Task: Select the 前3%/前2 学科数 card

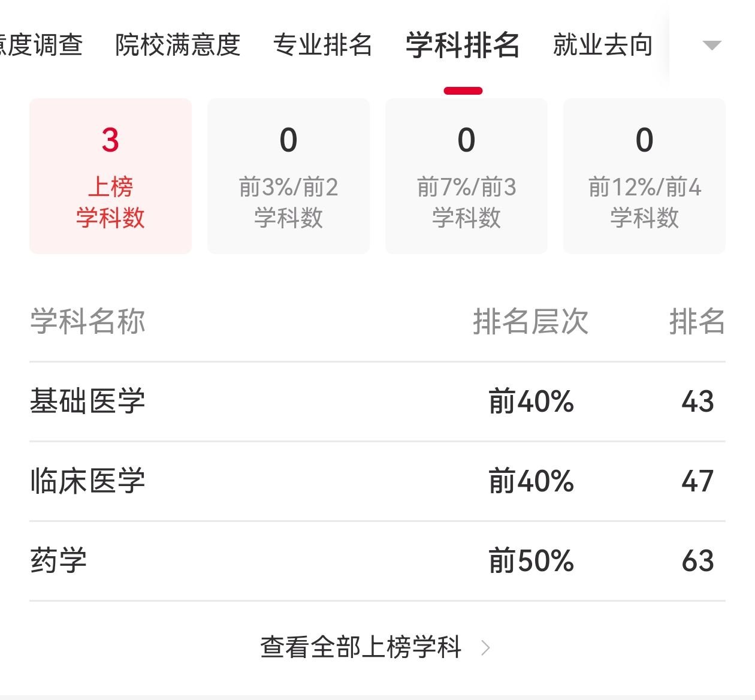Action: pos(288,176)
